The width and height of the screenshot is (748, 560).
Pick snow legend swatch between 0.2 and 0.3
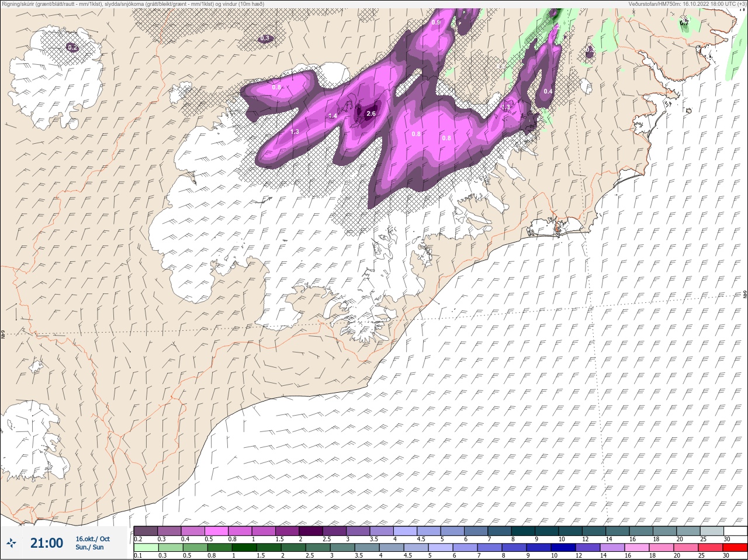click(146, 531)
